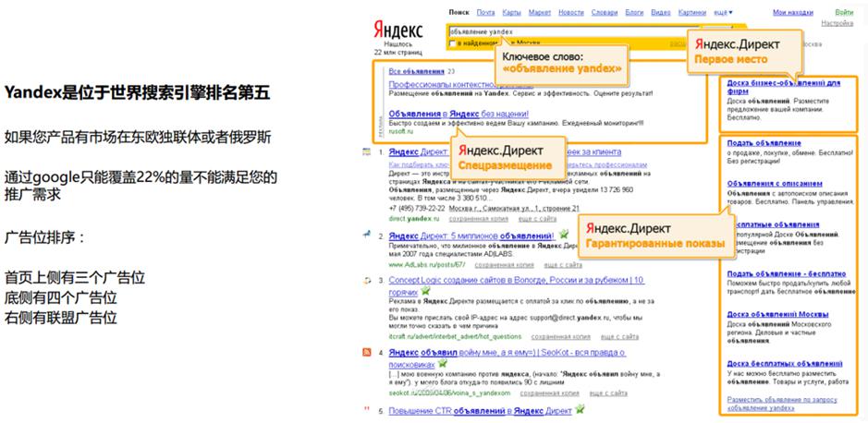
Task: Open the 'Доска бесплатных объявлений' sidebar ad
Action: tap(785, 364)
